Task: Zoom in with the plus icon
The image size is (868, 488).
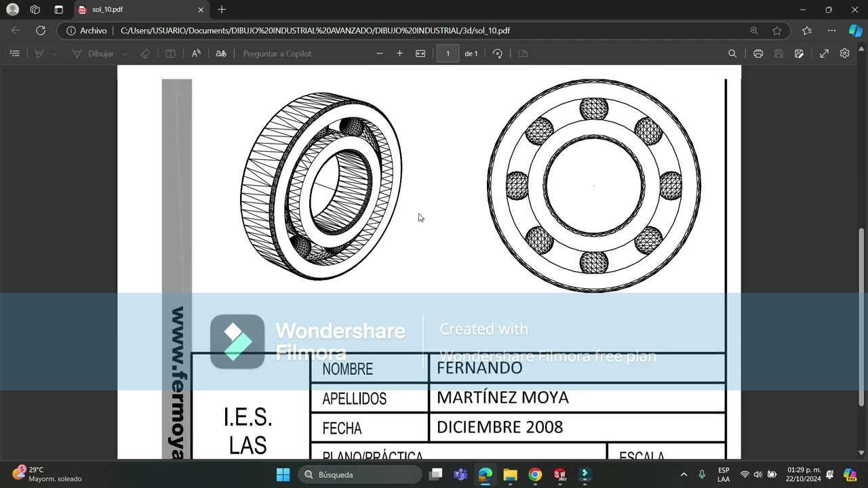Action: point(400,54)
